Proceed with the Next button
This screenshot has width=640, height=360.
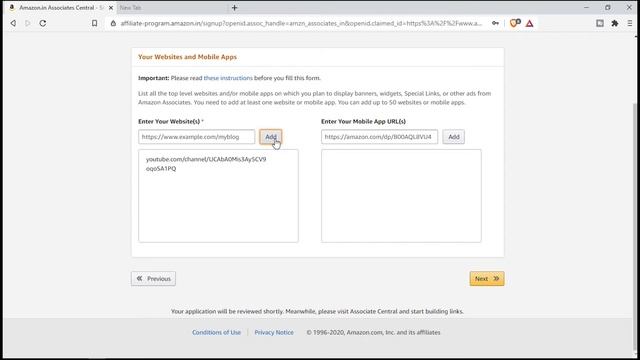[x=487, y=279]
